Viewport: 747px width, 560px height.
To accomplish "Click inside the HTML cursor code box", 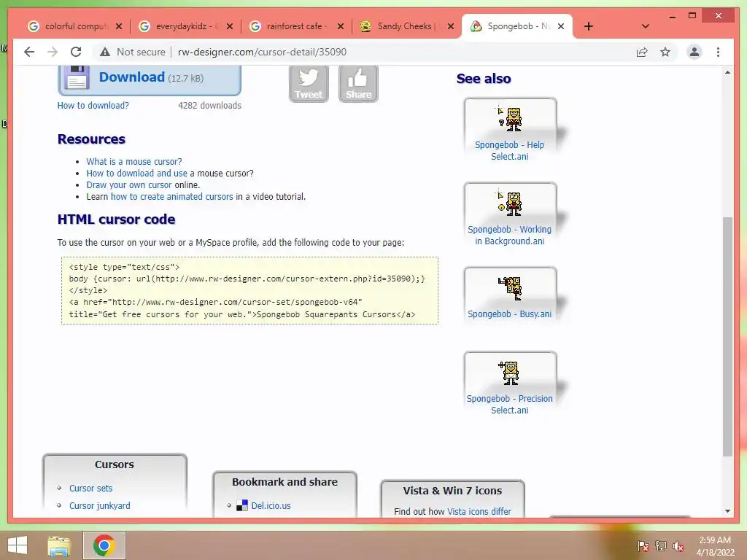I will (249, 290).
